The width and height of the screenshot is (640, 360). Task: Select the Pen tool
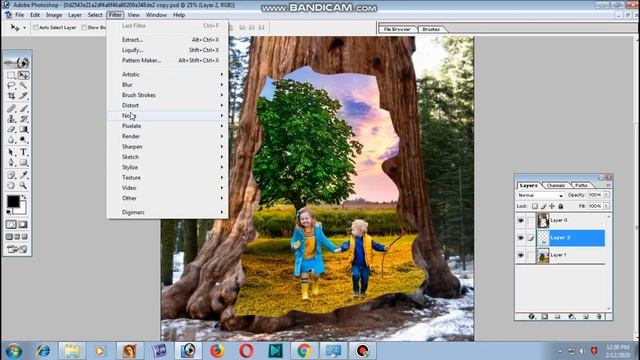(11, 163)
